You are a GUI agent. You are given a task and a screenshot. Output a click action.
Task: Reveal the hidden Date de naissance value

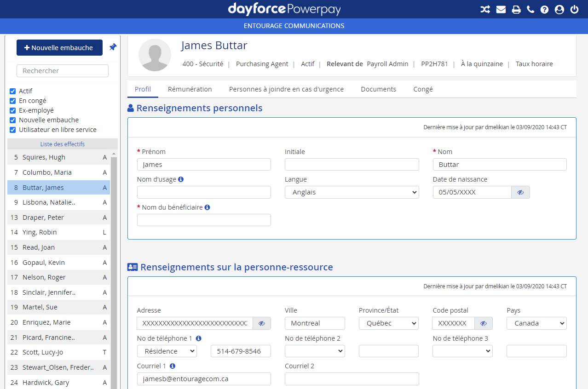[520, 192]
